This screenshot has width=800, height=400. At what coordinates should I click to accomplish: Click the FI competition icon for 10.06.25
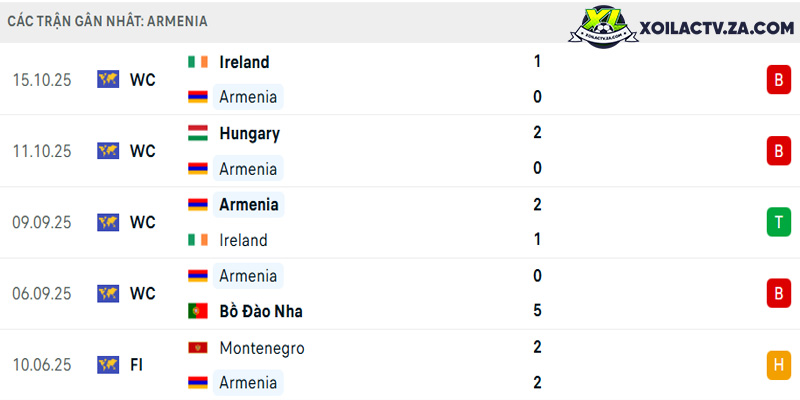point(108,365)
